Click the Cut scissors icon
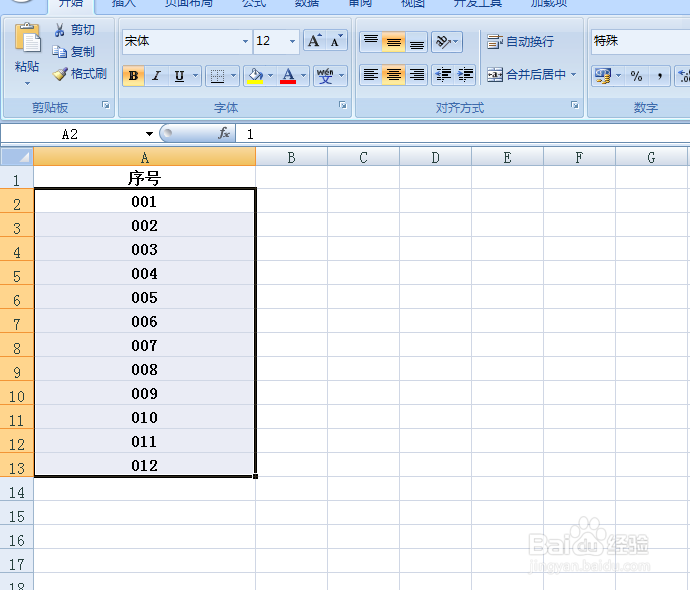690x590 pixels. [59, 30]
